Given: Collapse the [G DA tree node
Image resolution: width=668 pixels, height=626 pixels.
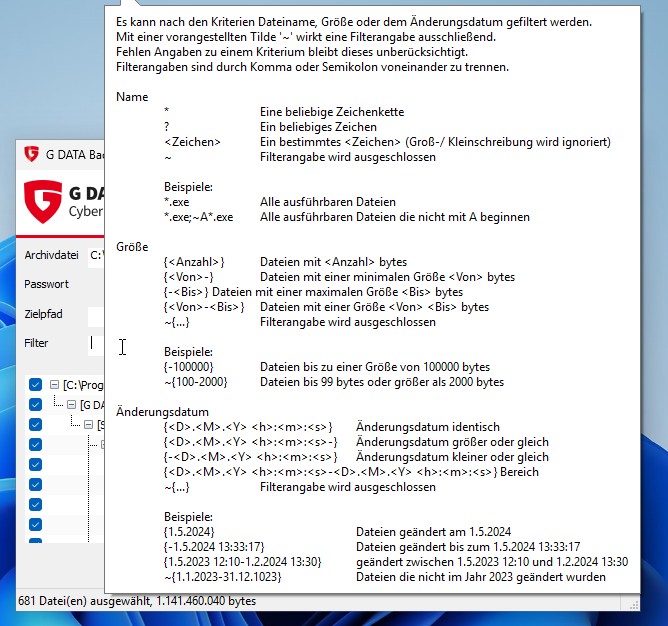Looking at the screenshot, I should 72,404.
